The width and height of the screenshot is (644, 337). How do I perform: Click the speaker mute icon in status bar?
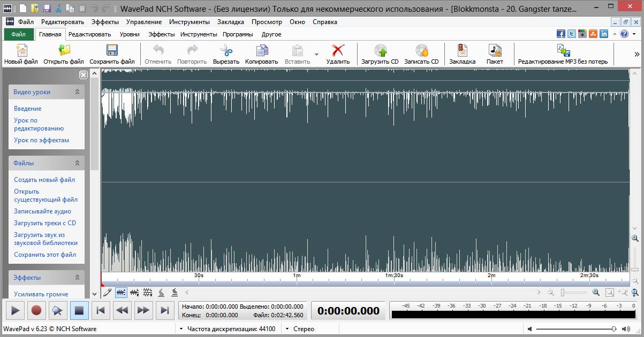(529, 329)
